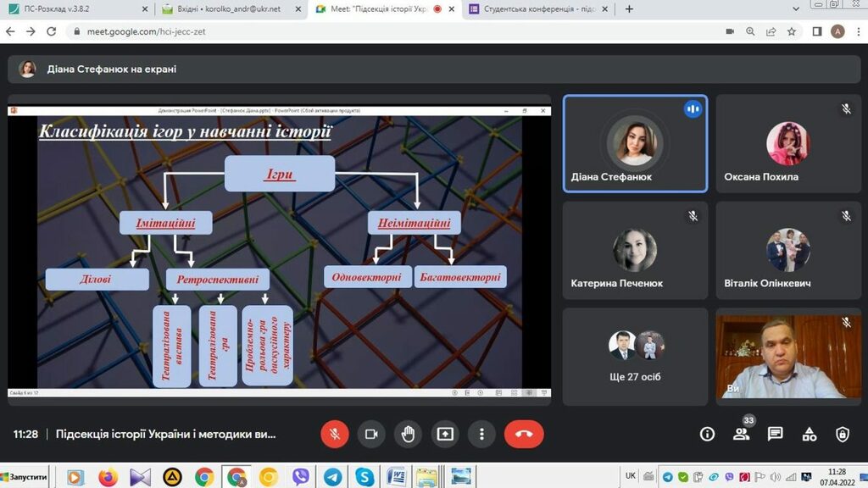This screenshot has height=488, width=868.
Task: Open the chat with everyone panel
Action: [x=775, y=434]
